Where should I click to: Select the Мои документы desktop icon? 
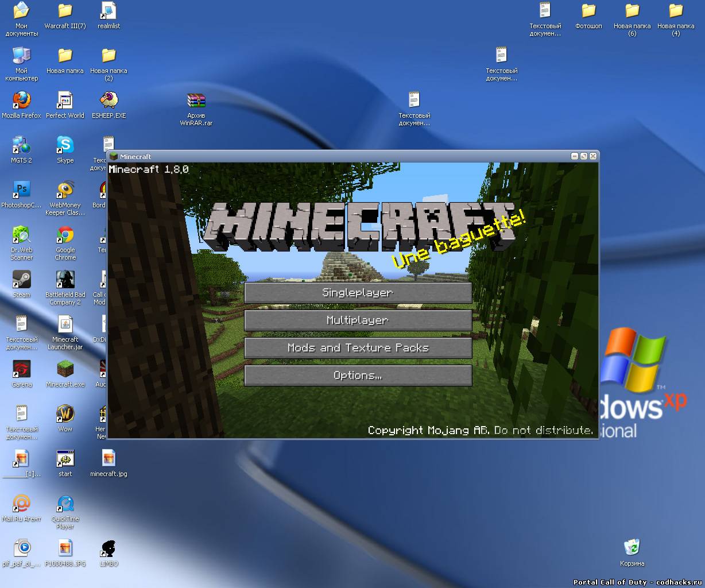(22, 10)
